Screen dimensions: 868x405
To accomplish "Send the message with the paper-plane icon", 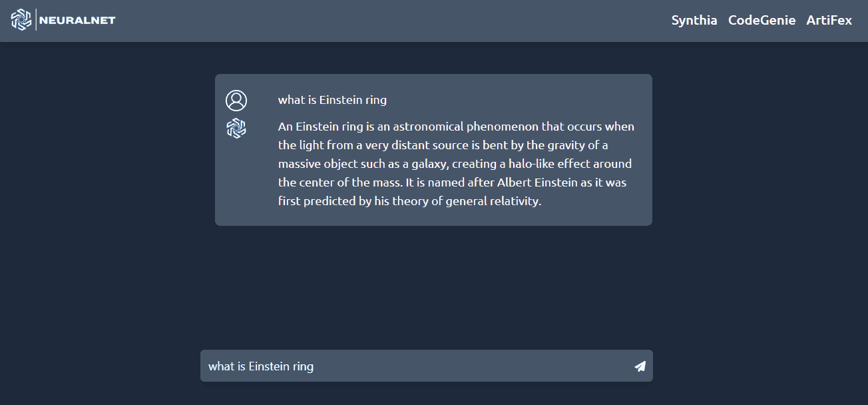I will (640, 366).
